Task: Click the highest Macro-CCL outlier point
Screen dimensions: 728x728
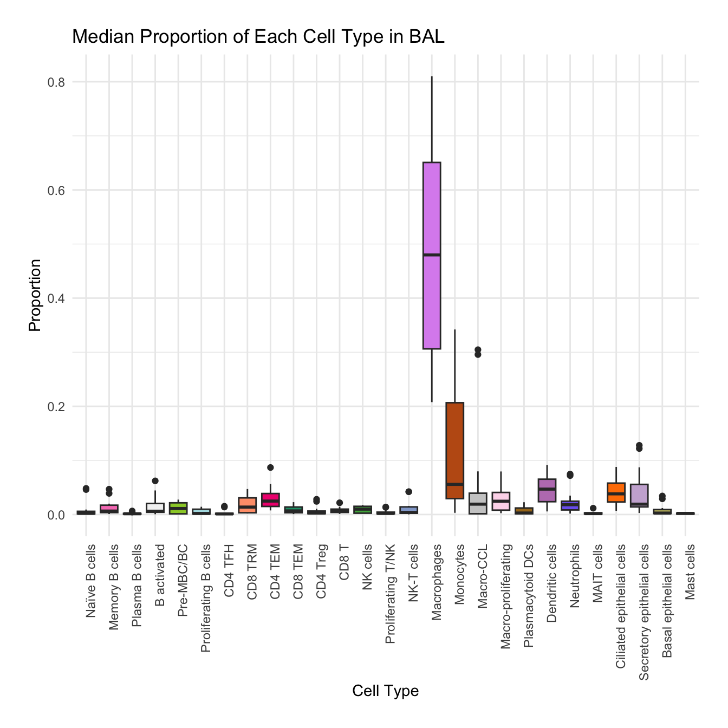Action: [478, 350]
